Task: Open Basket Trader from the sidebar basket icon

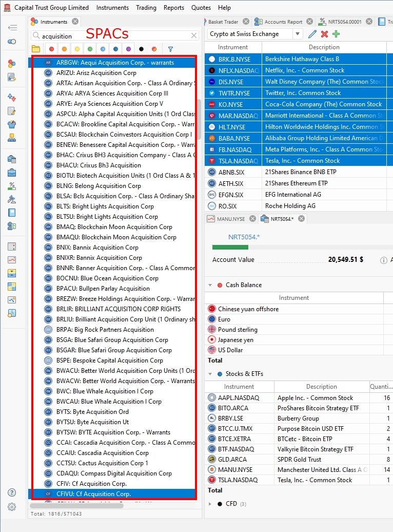Action: (x=12, y=124)
